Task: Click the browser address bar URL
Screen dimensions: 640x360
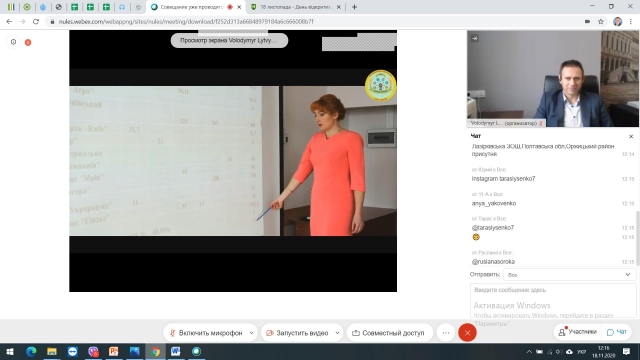Action: click(186, 22)
